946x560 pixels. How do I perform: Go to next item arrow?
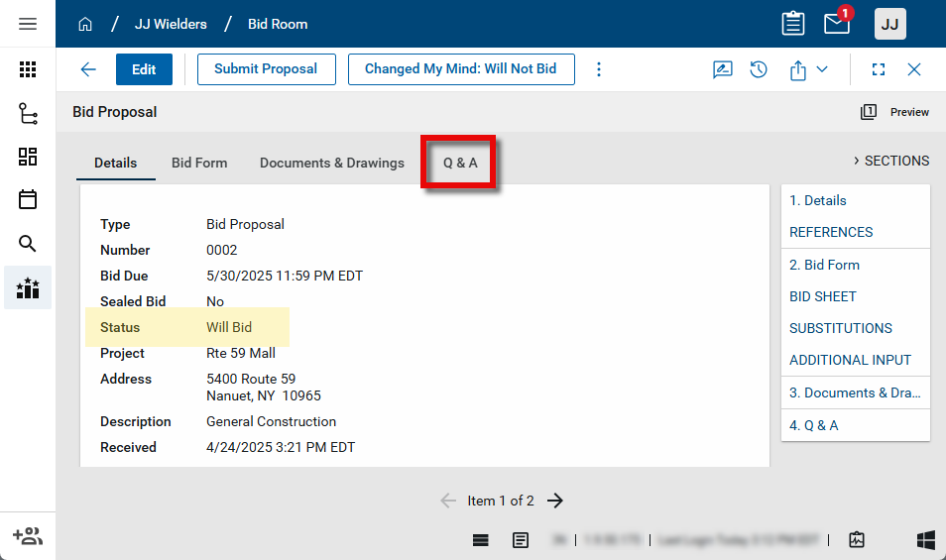[x=555, y=501]
